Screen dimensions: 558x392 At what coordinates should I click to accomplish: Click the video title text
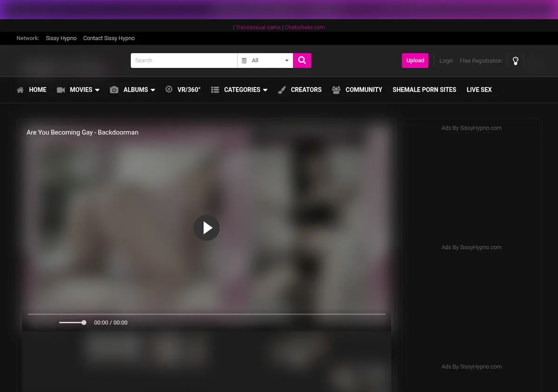[82, 133]
